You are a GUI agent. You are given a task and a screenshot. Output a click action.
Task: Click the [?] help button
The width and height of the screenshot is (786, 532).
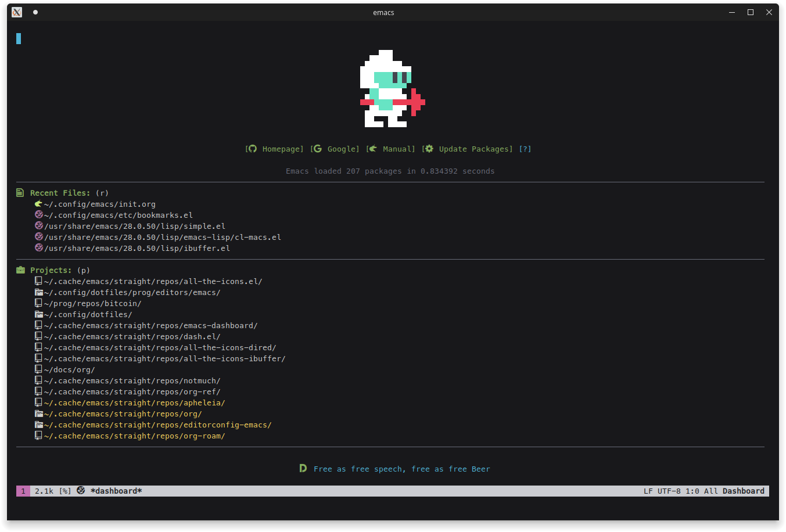pos(525,149)
